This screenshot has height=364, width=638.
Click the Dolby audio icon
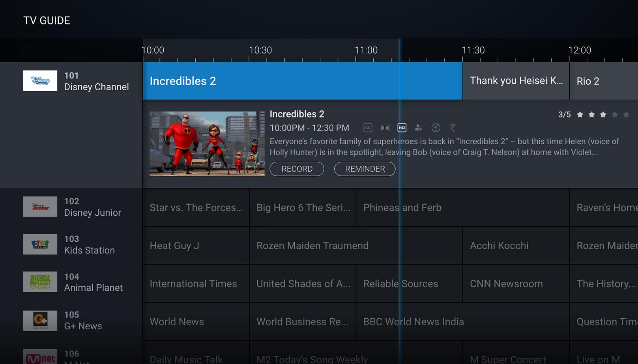(385, 128)
